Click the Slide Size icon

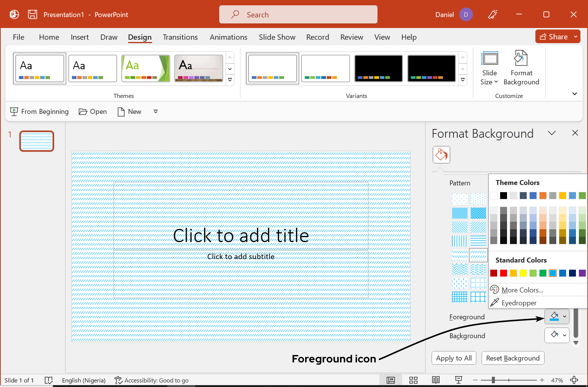(x=490, y=68)
